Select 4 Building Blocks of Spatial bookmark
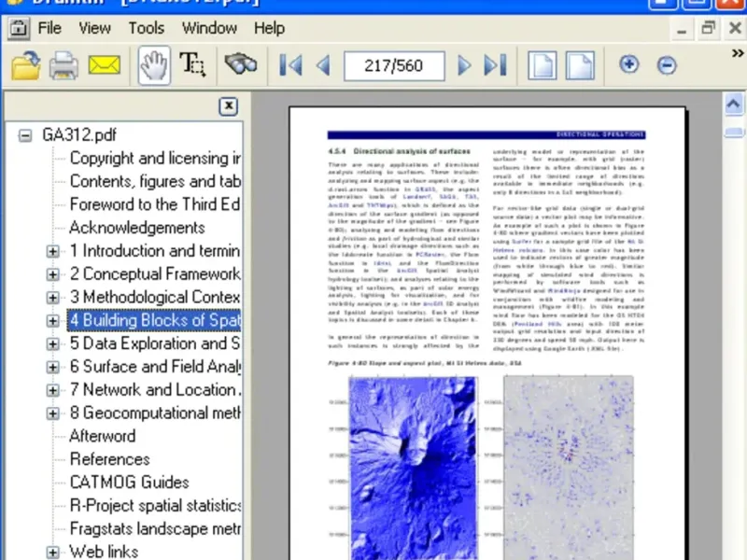Image resolution: width=747 pixels, height=560 pixels. pos(154,320)
